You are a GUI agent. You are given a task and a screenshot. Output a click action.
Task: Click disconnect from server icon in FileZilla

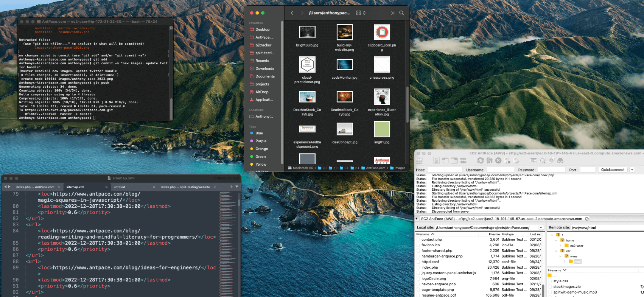(x=507, y=160)
